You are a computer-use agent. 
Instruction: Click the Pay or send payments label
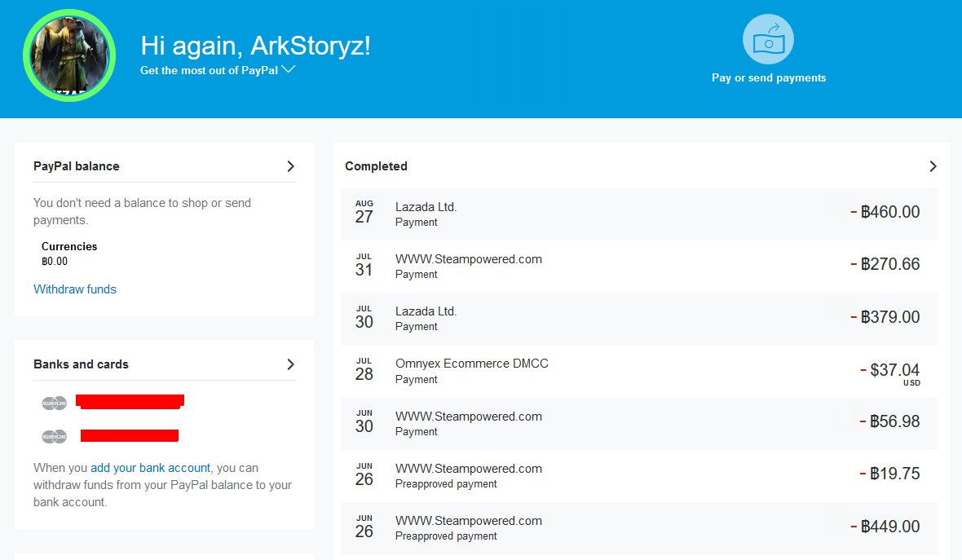(769, 78)
